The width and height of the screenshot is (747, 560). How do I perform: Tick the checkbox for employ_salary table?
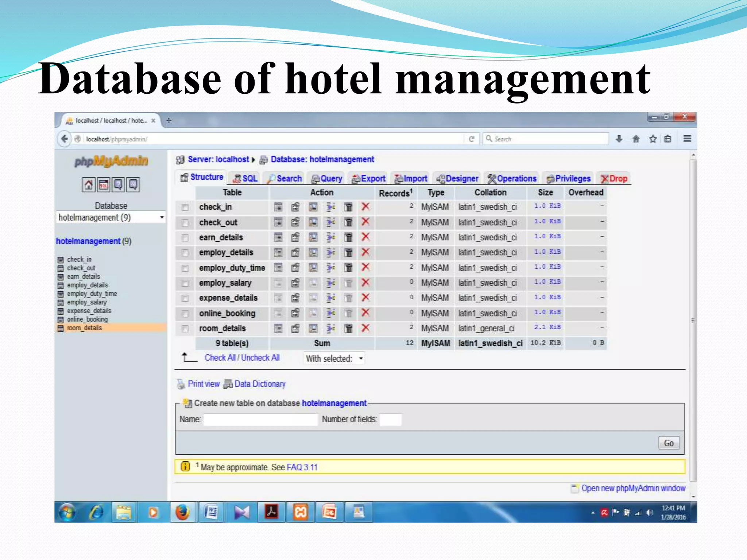(185, 283)
